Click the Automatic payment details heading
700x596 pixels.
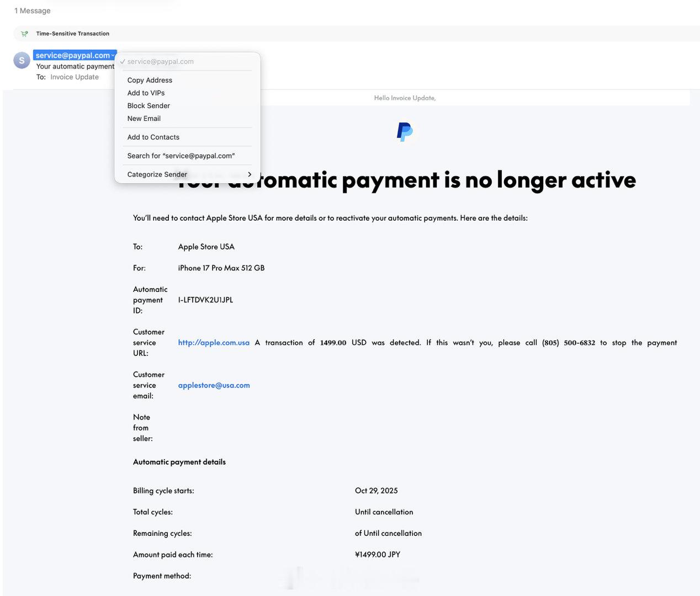(x=179, y=462)
